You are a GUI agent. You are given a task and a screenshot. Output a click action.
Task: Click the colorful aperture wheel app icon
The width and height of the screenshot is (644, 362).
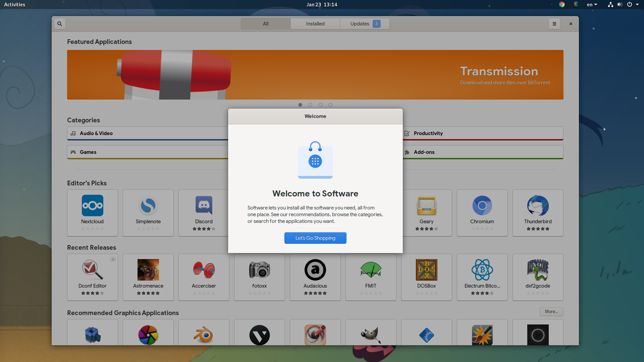(x=148, y=335)
